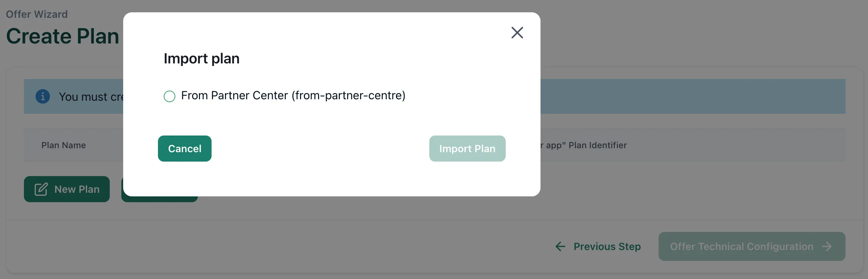Continue to Offer Technical Configuration

click(x=752, y=246)
